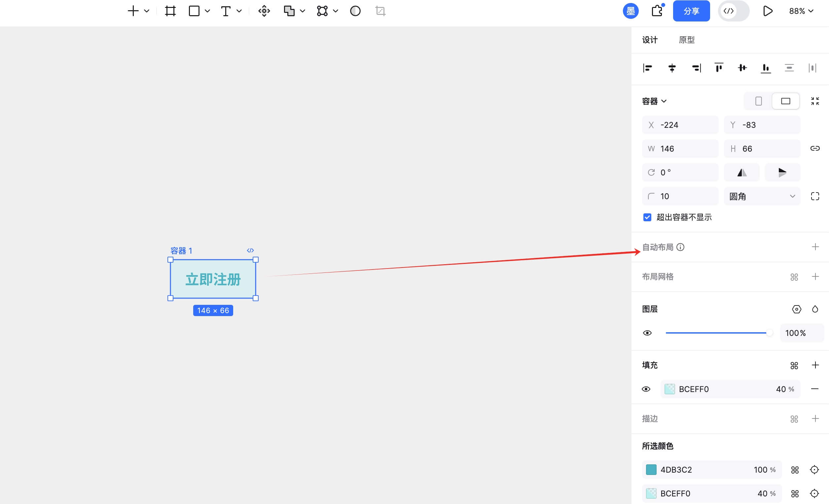Open the plugins puzzle icon
Image resolution: width=829 pixels, height=504 pixels.
[657, 11]
